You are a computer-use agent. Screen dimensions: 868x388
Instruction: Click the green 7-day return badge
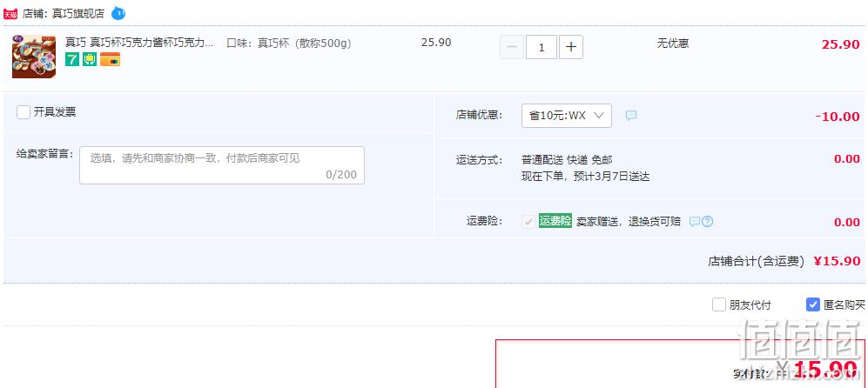pyautogui.click(x=72, y=59)
